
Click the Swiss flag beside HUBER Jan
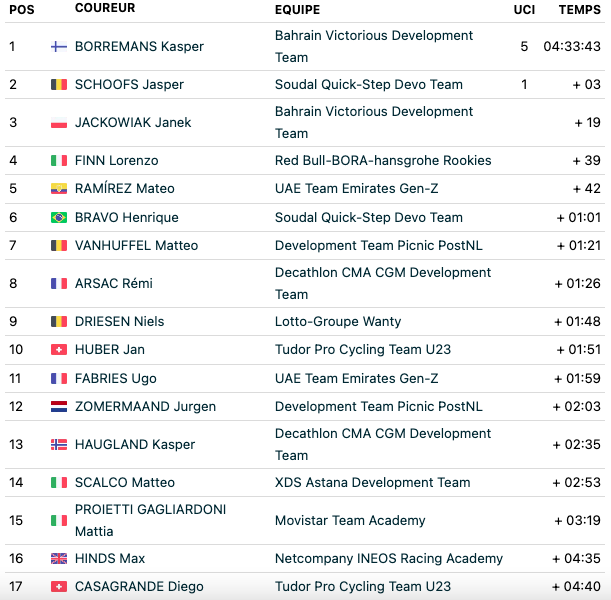coord(59,349)
